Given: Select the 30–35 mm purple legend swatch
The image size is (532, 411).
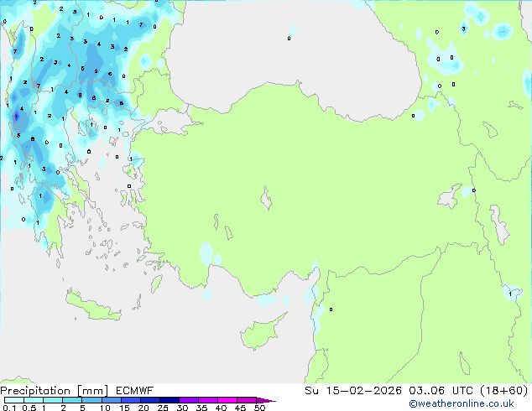Looking at the screenshot, I should click(x=189, y=400).
